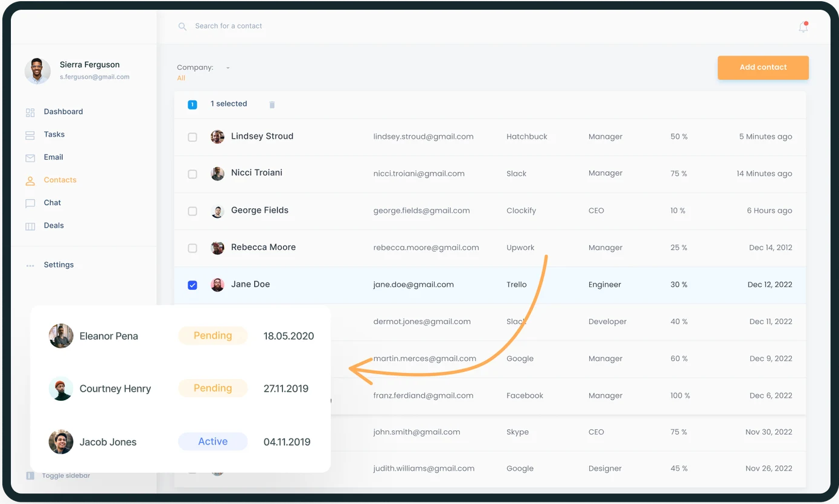Go to the Contacts menu item
Image resolution: width=839 pixels, height=504 pixels.
coord(60,180)
